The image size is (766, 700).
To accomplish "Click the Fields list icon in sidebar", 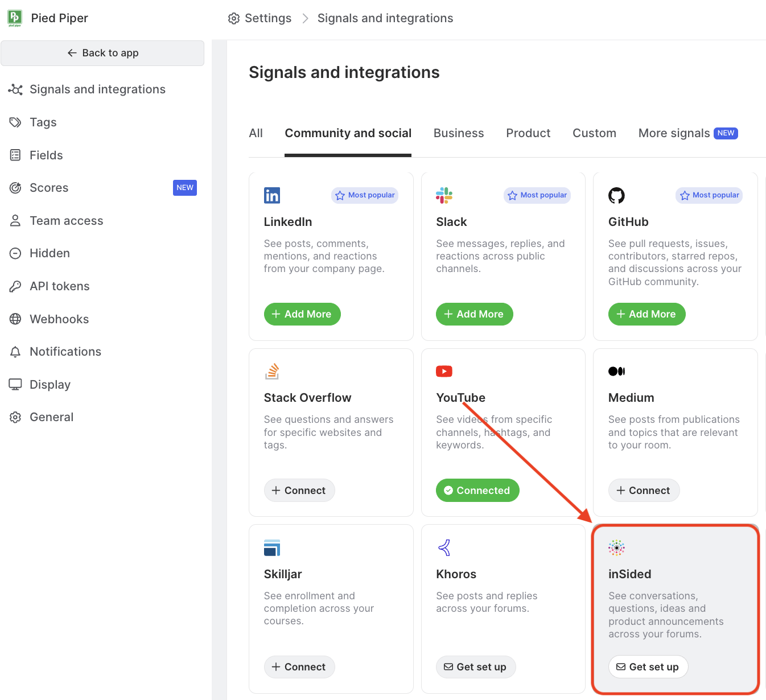I will 15,155.
